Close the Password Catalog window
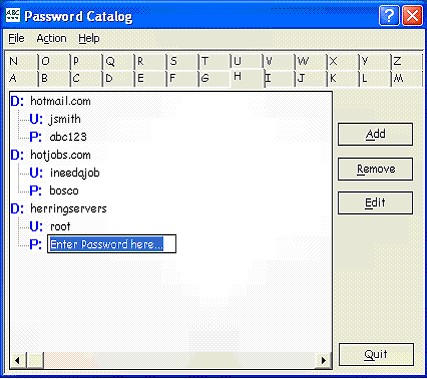The width and height of the screenshot is (427, 379). pyautogui.click(x=412, y=16)
